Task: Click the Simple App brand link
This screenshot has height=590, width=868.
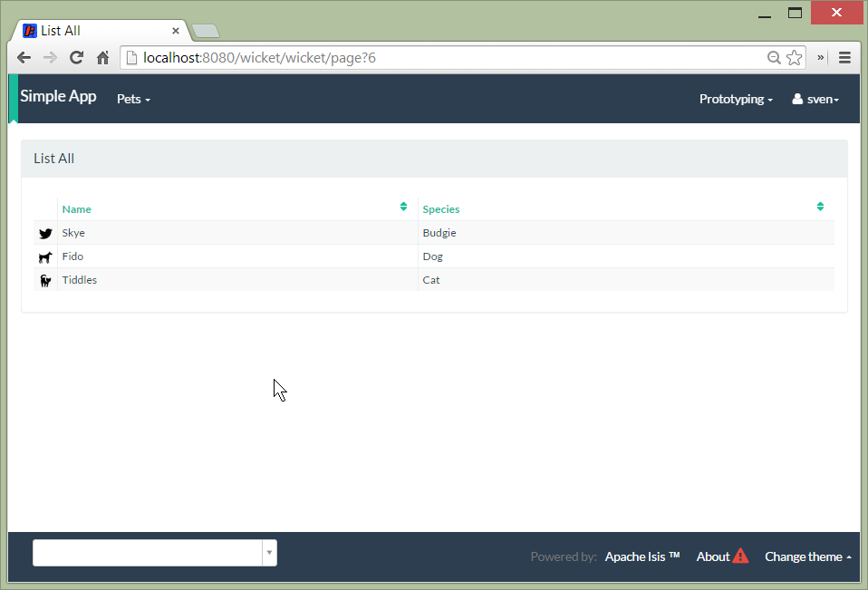Action: point(58,96)
